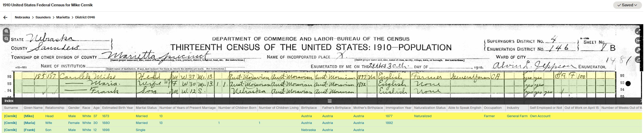Close the Index panel
This screenshot has width=644, height=133.
click(x=641, y=101)
